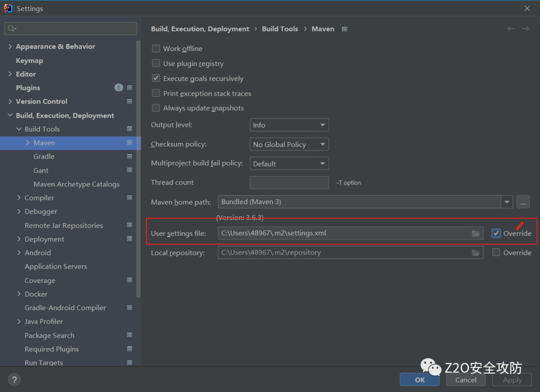Open Output level Info dropdown
Screen dimensions: 540x392
(289, 124)
